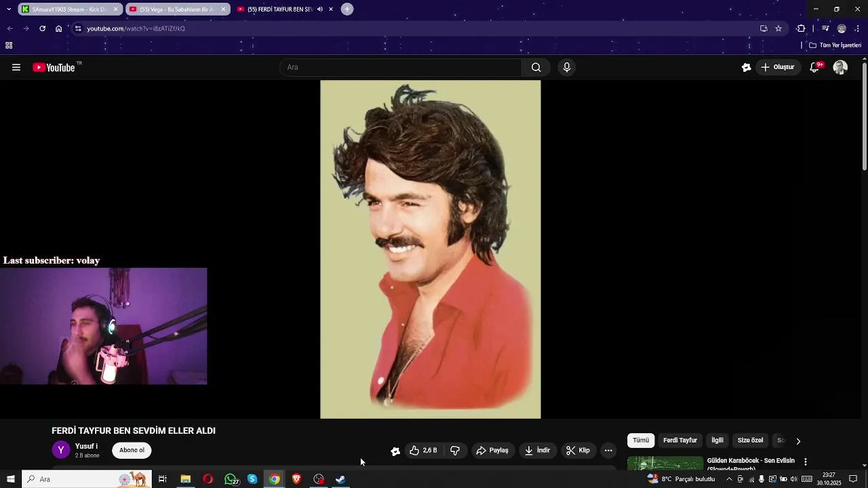Click the page vertical scrollbar
Viewport: 868px width, 488px height.
click(865, 115)
